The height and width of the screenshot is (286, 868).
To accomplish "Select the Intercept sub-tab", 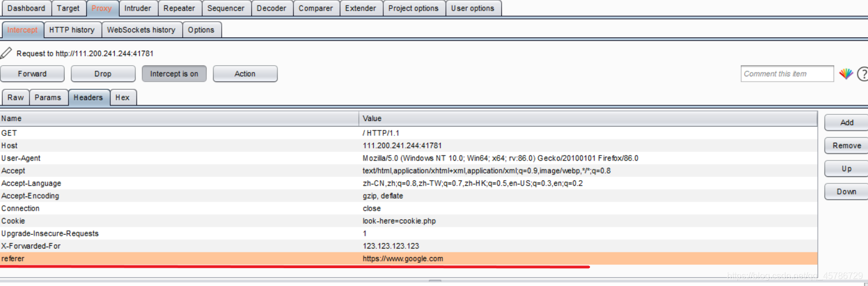I will click(x=23, y=30).
